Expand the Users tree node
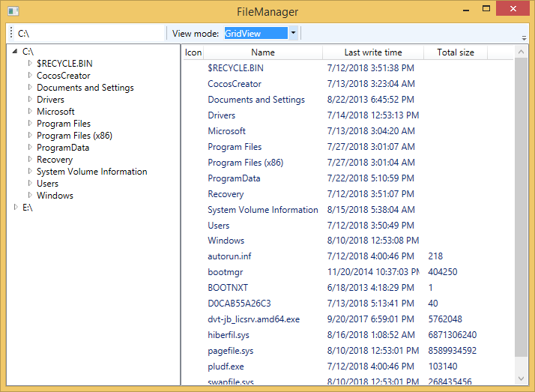Image resolution: width=535 pixels, height=392 pixels. point(30,183)
